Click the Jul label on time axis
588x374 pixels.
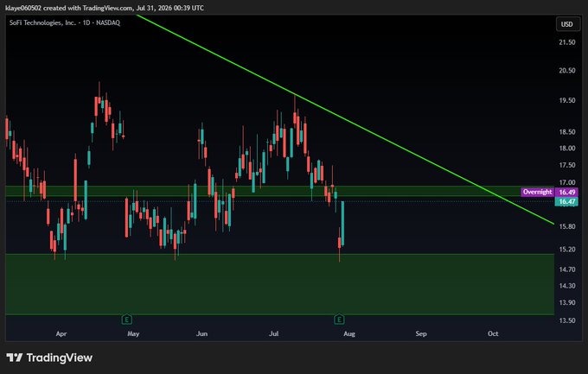click(274, 333)
